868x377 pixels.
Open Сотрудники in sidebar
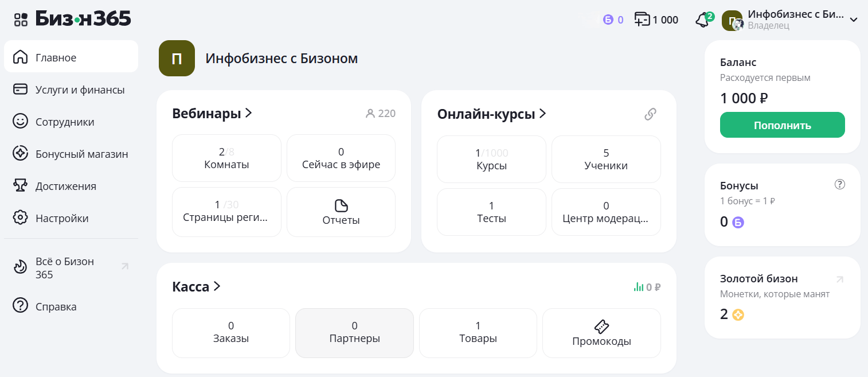click(x=64, y=122)
